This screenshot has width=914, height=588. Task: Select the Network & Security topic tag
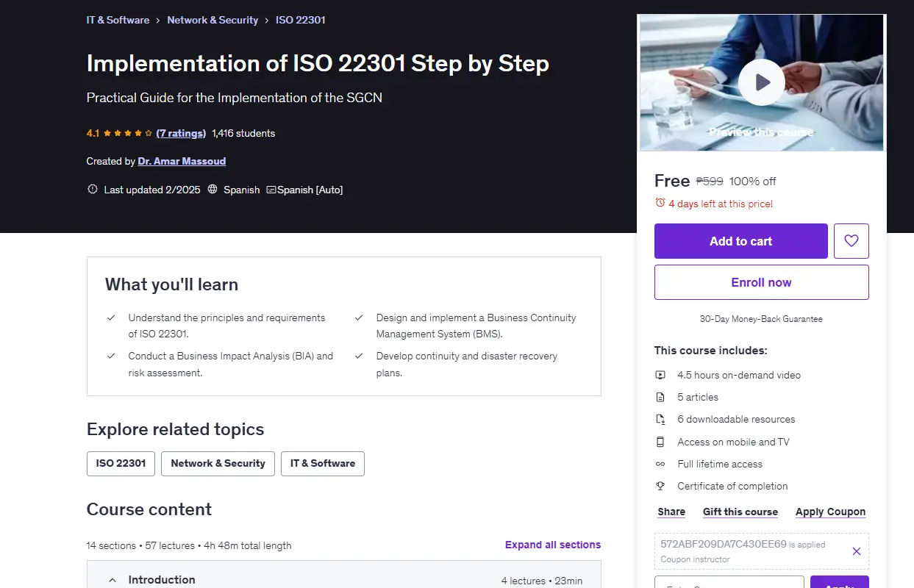tap(218, 464)
